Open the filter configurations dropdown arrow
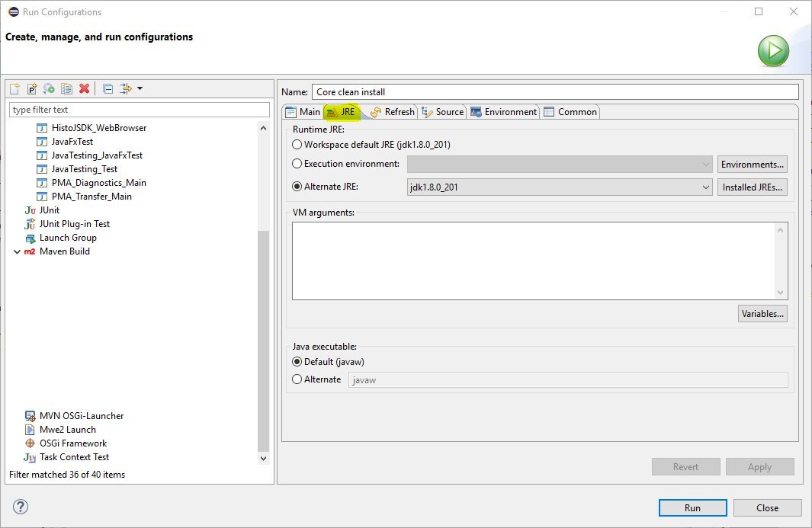This screenshot has height=528, width=812. pyautogui.click(x=140, y=88)
